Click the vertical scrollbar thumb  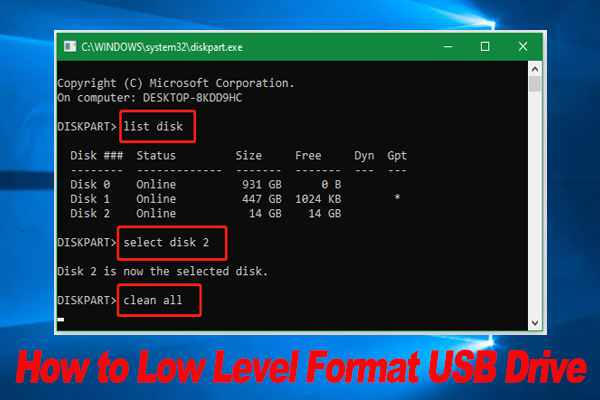[535, 84]
